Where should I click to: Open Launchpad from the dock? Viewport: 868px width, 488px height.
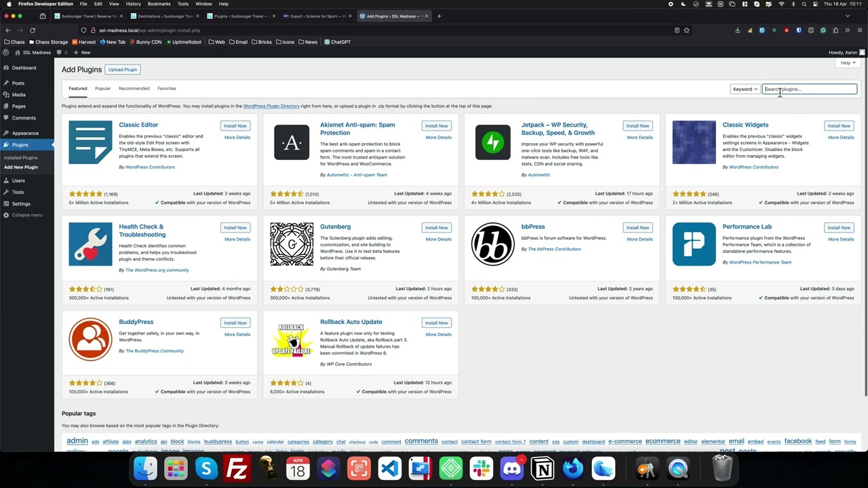176,468
